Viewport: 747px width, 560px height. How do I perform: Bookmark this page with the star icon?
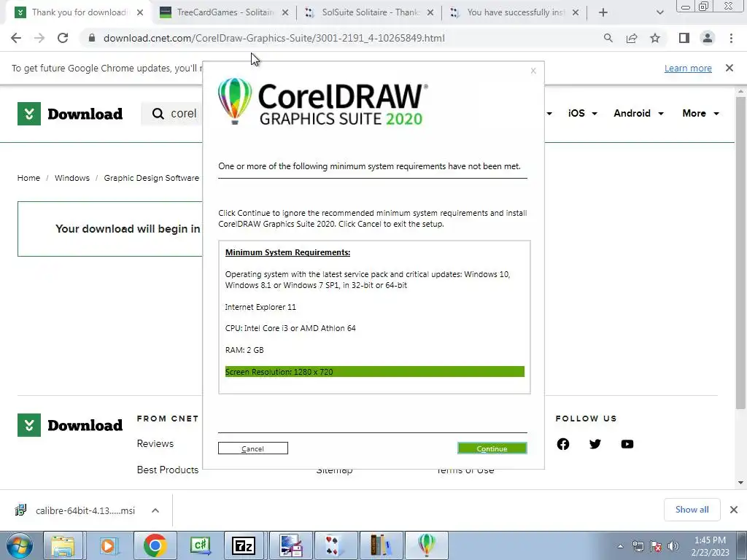pyautogui.click(x=655, y=38)
